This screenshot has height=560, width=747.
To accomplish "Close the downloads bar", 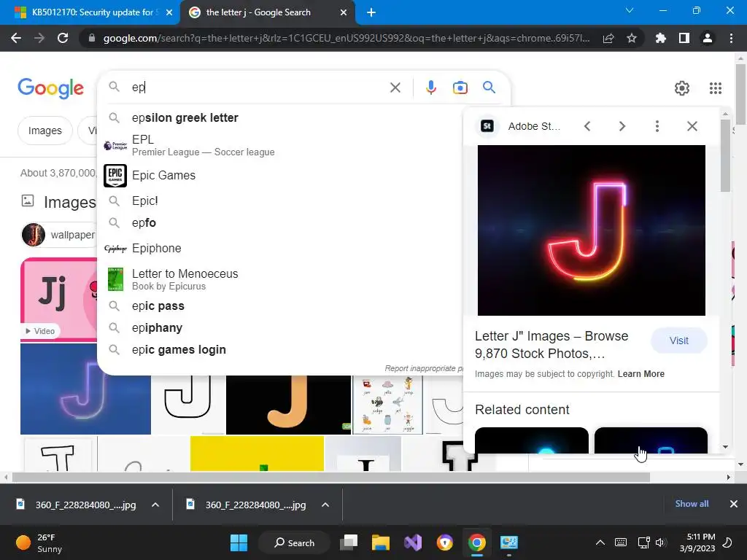I will [734, 503].
